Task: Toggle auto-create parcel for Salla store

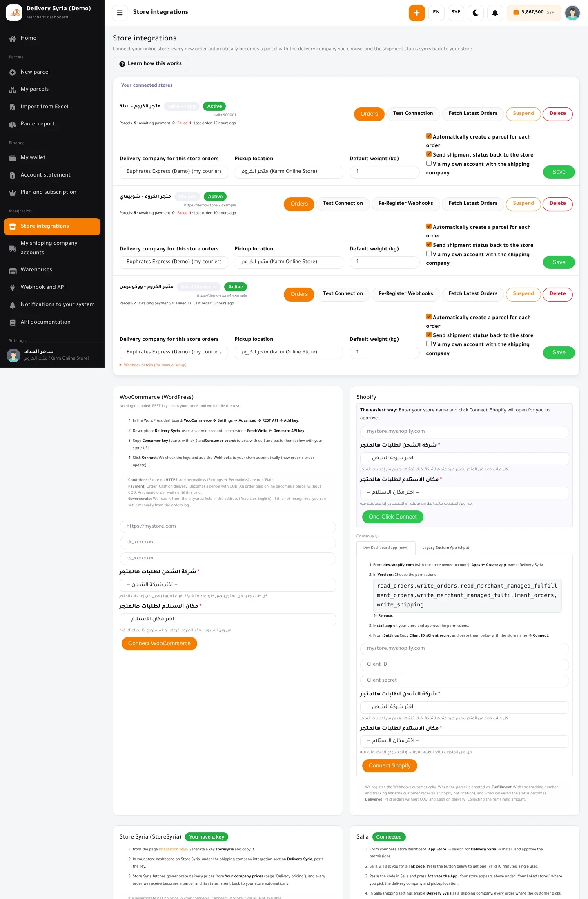Action: [429, 136]
